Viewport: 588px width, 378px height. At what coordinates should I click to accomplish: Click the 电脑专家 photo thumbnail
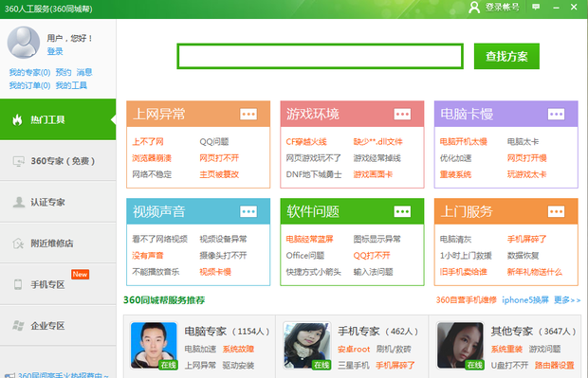[x=154, y=346]
